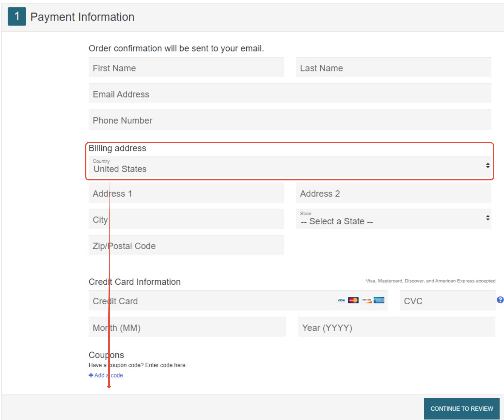The height and width of the screenshot is (420, 504).
Task: Focus the Last Name field
Action: [x=393, y=67]
